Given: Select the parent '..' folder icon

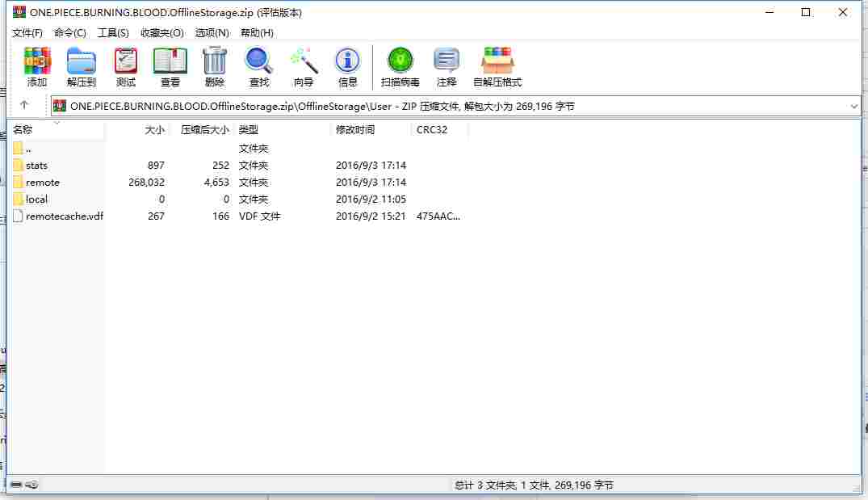Looking at the screenshot, I should pyautogui.click(x=18, y=148).
